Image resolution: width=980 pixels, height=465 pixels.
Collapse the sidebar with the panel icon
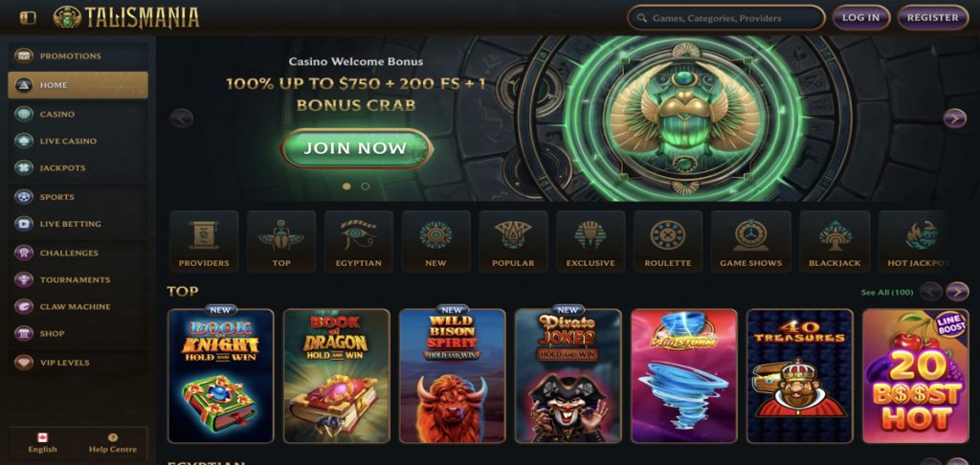pyautogui.click(x=28, y=18)
